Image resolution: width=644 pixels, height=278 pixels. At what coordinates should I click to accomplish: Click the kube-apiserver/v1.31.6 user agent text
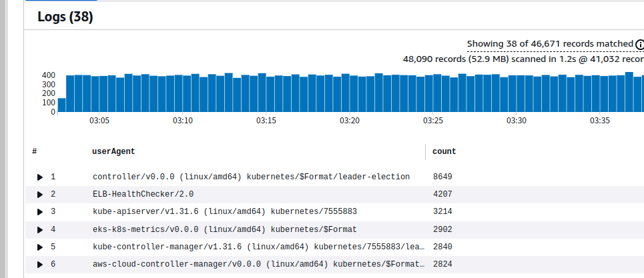(225, 211)
